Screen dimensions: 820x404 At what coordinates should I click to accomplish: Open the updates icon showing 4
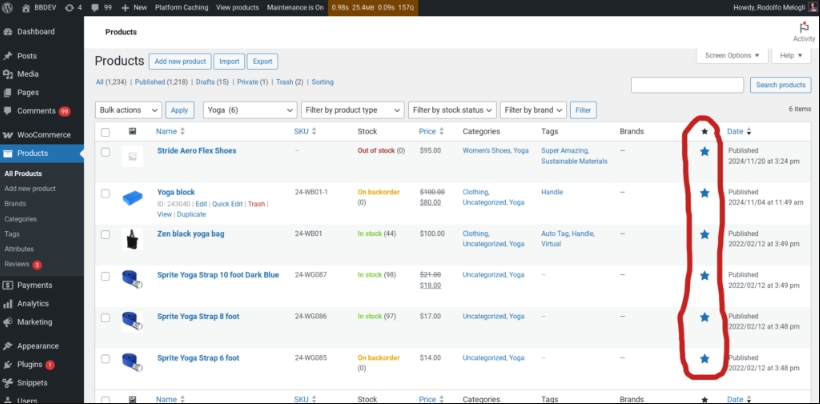(70, 8)
